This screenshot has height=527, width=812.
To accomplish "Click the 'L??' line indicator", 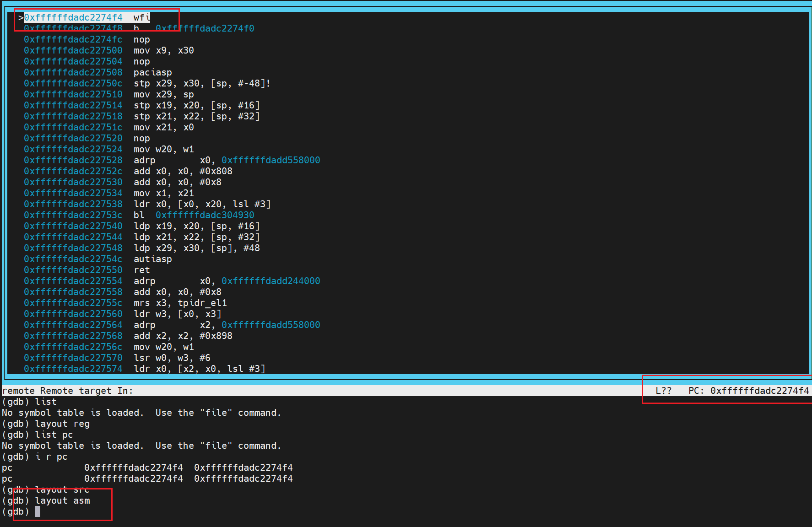I will coord(664,391).
